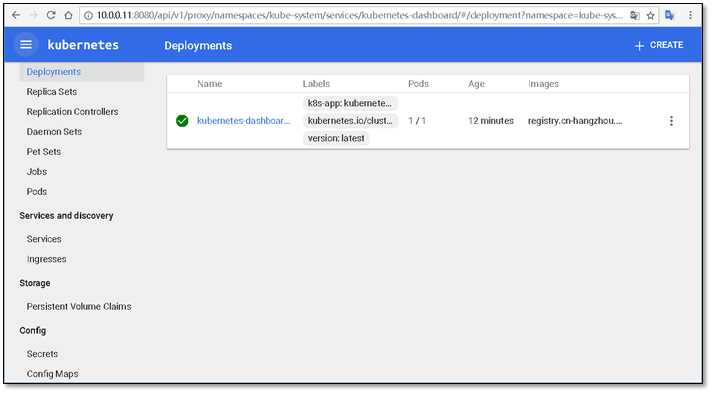This screenshot has width=712, height=393.
Task: Go to Replication Controllers
Action: pyautogui.click(x=72, y=112)
